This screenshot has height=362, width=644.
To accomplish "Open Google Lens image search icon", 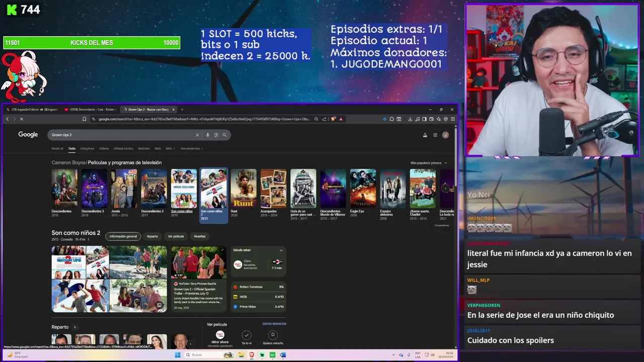I will (x=216, y=135).
